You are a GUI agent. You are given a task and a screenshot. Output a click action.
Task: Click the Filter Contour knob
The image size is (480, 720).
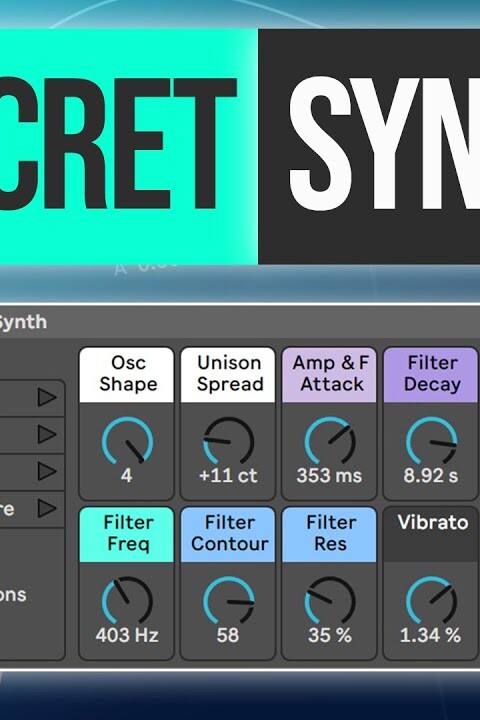click(228, 601)
